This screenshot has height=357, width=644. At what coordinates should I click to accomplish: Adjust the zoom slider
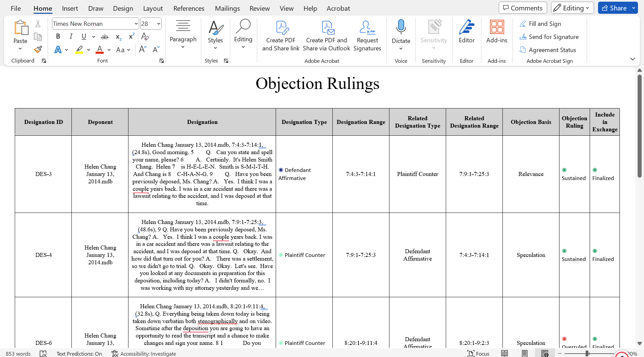pyautogui.click(x=586, y=353)
